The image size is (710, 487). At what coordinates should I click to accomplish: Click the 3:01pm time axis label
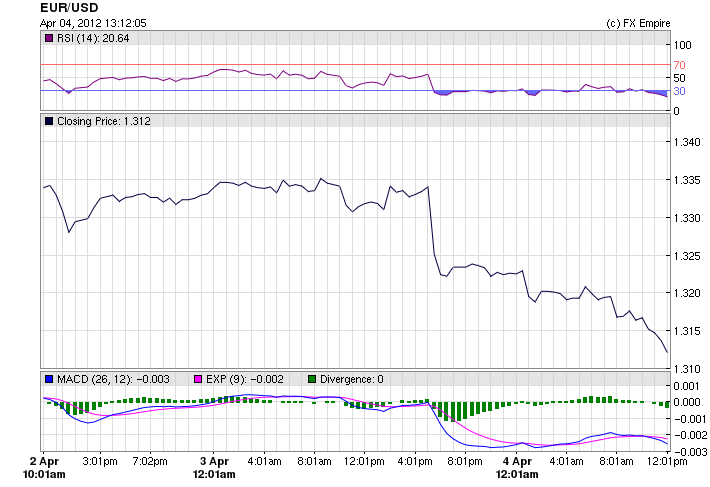point(100,462)
